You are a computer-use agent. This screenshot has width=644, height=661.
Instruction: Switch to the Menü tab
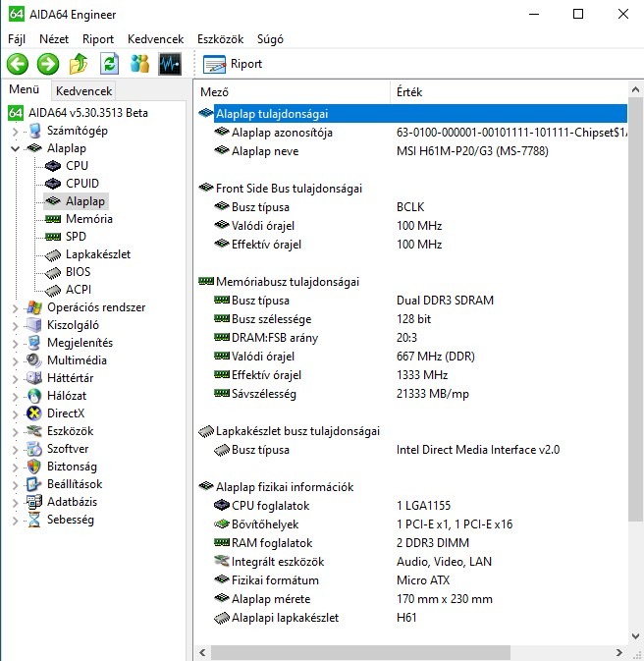[x=24, y=89]
